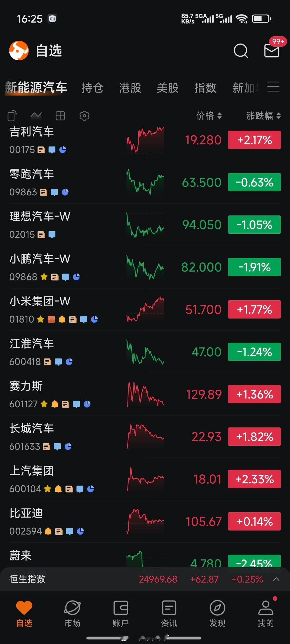Tap the orange bull app logo
This screenshot has height=644, width=290.
click(x=19, y=50)
